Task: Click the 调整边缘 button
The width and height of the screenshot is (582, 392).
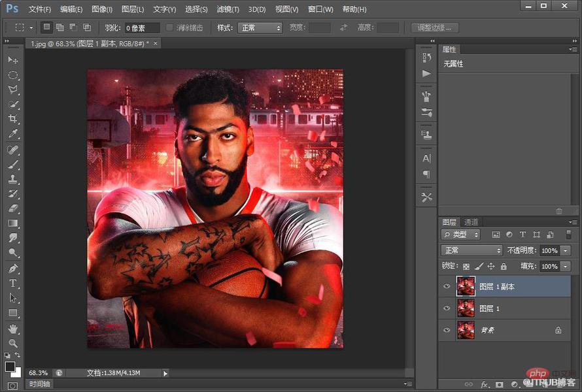Action: point(435,28)
